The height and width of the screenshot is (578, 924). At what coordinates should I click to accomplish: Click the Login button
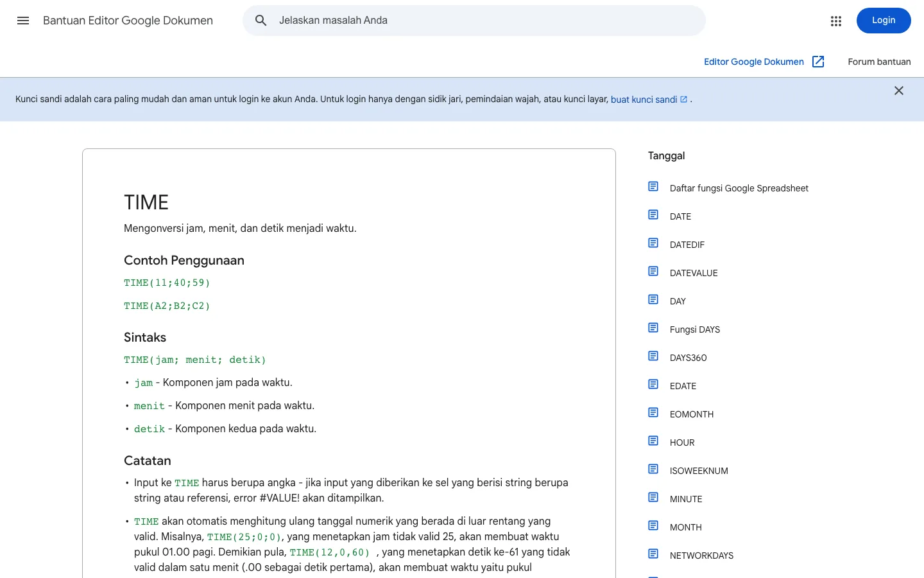(x=884, y=21)
